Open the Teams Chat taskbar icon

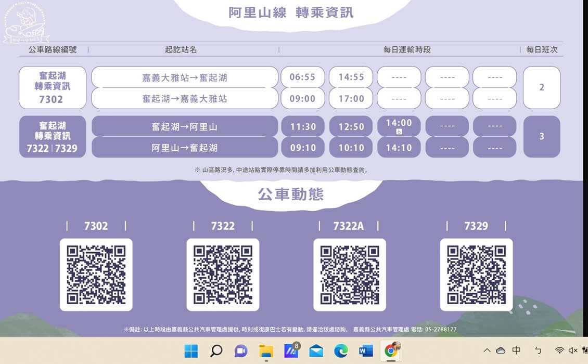point(241,351)
